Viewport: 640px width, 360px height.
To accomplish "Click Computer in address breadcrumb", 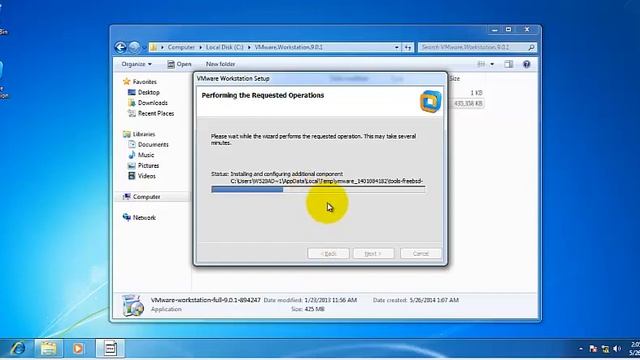I will pos(181,47).
